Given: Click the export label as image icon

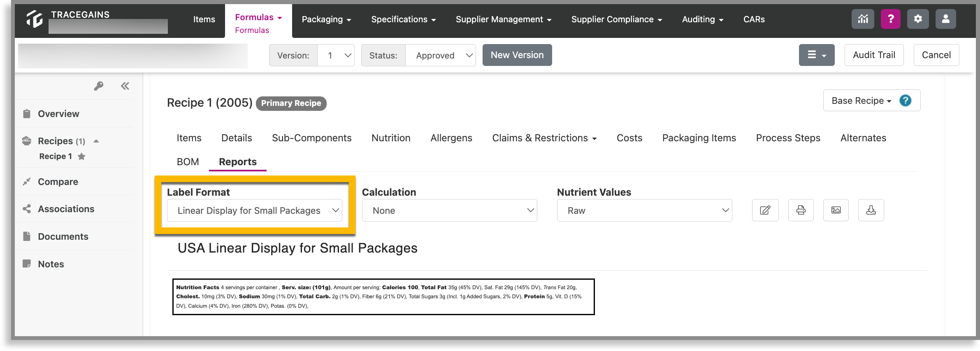Looking at the screenshot, I should point(836,210).
